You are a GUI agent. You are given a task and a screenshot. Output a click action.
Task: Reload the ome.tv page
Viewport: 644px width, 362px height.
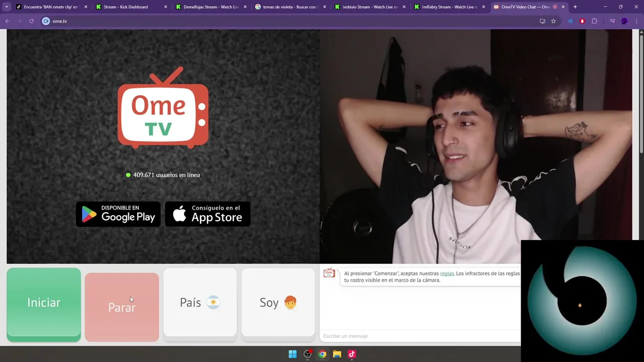tap(31, 21)
